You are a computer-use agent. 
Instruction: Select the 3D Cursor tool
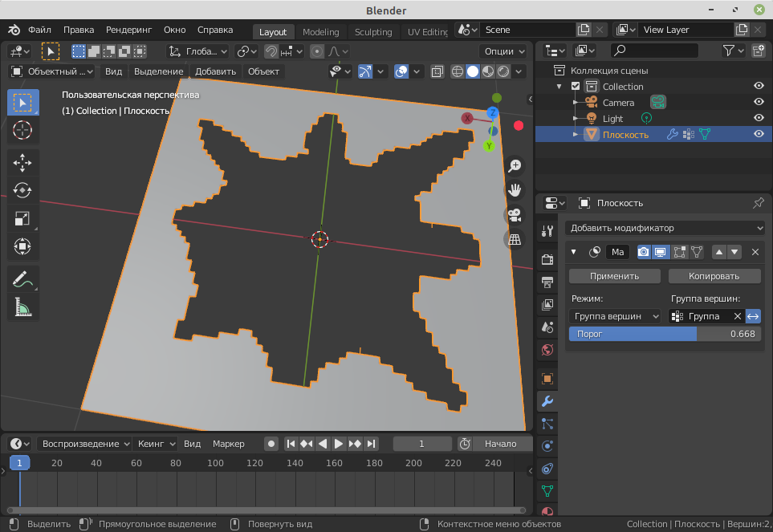[22, 130]
